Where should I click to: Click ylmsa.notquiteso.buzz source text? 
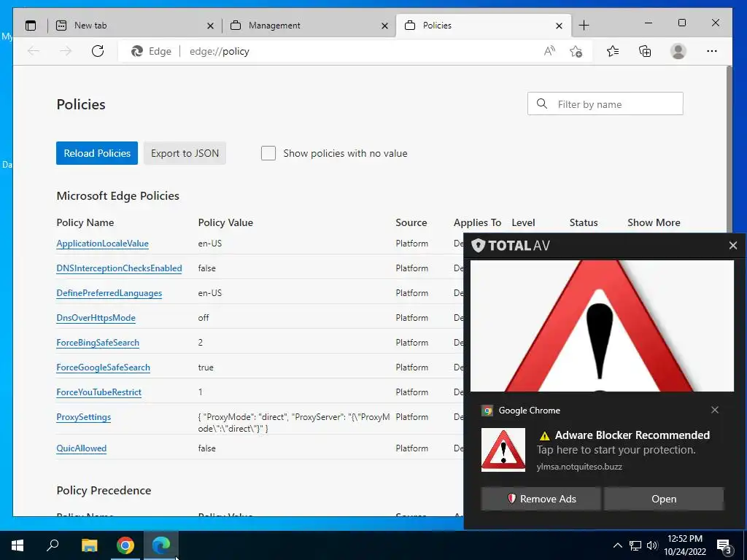coord(579,467)
